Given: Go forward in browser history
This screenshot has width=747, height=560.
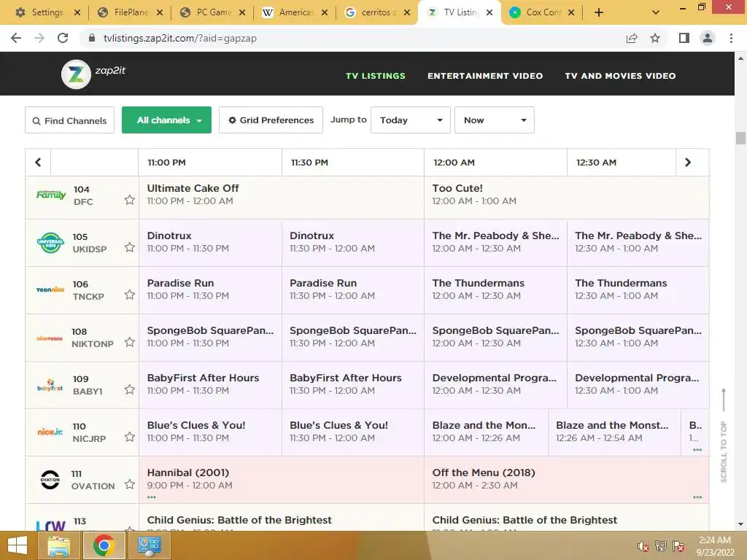Looking at the screenshot, I should pyautogui.click(x=39, y=38).
